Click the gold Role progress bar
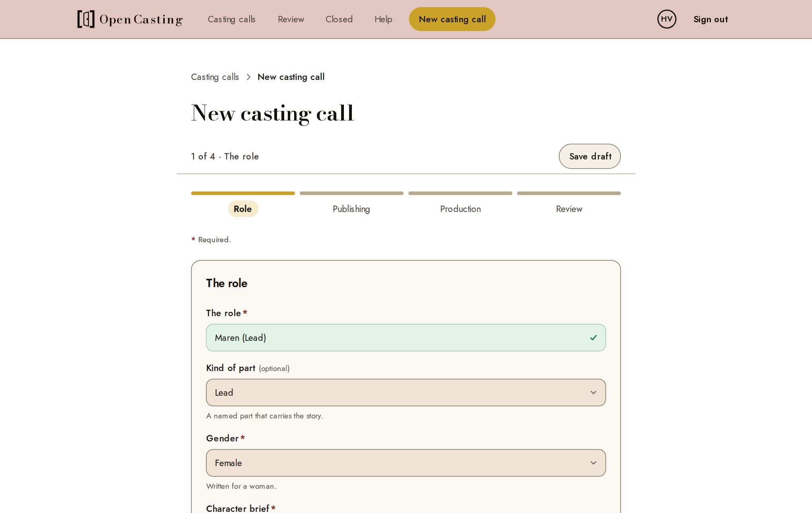 [x=243, y=193]
